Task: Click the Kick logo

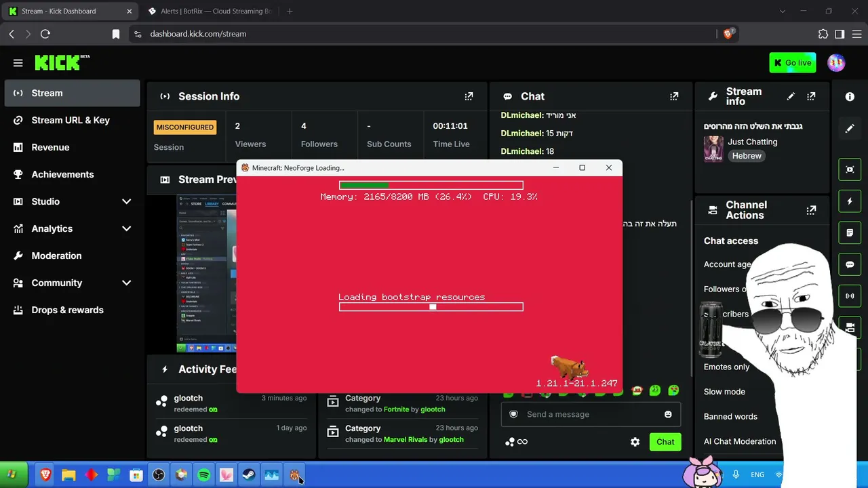Action: point(62,62)
